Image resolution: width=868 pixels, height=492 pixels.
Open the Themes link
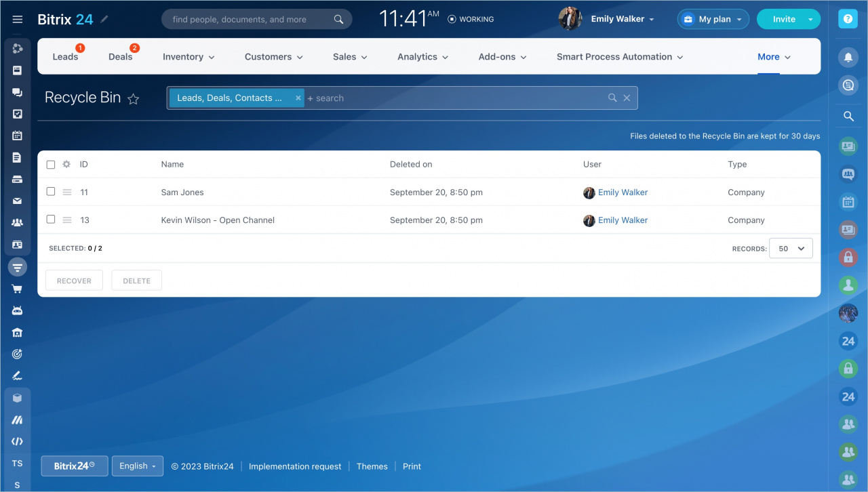(372, 466)
